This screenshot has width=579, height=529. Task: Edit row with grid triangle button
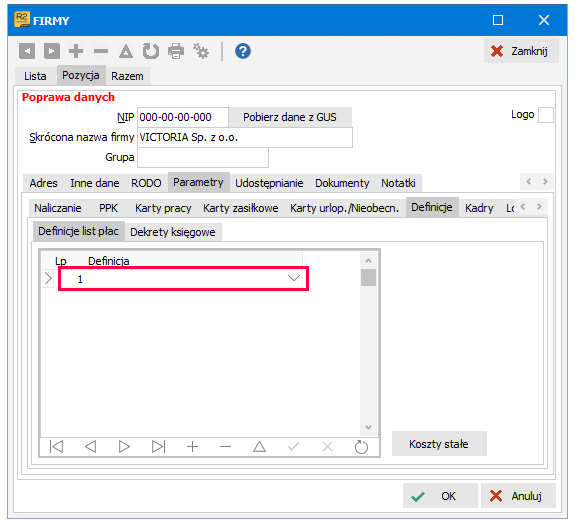point(260,447)
